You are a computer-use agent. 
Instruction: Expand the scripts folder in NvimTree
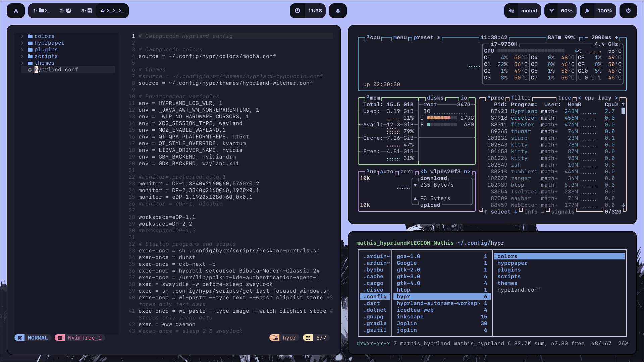coord(46,56)
